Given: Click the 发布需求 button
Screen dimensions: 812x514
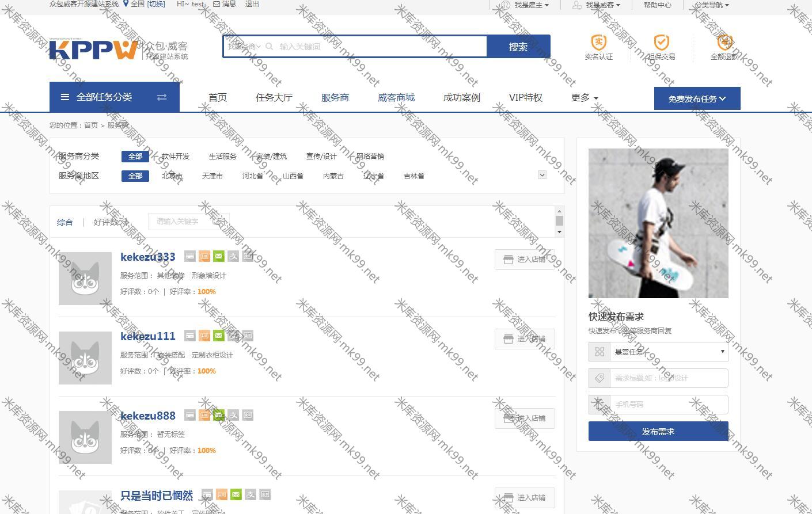Looking at the screenshot, I should coord(658,431).
